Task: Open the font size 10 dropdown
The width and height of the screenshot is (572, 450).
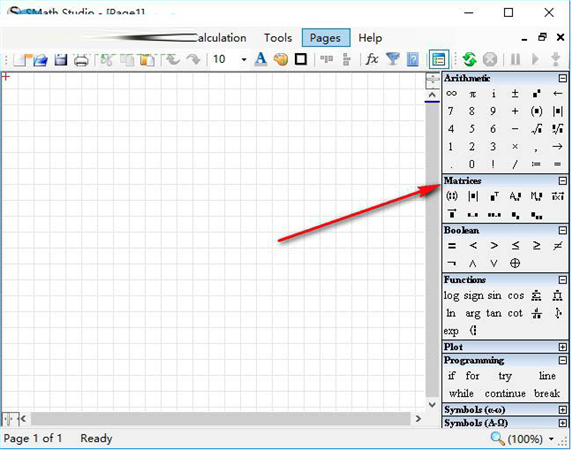Action: 244,59
